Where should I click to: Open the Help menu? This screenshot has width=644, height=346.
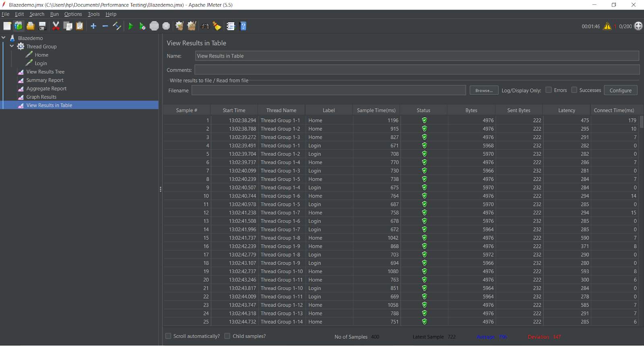click(x=111, y=14)
